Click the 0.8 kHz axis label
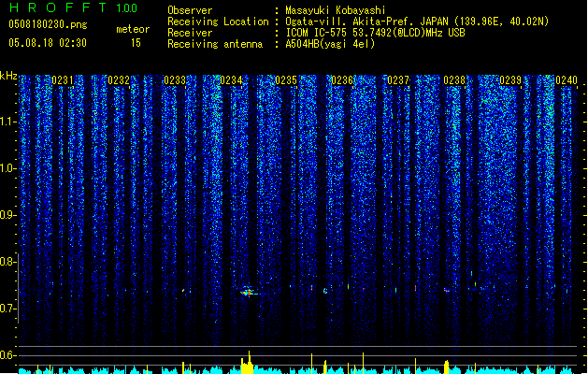 coord(8,262)
